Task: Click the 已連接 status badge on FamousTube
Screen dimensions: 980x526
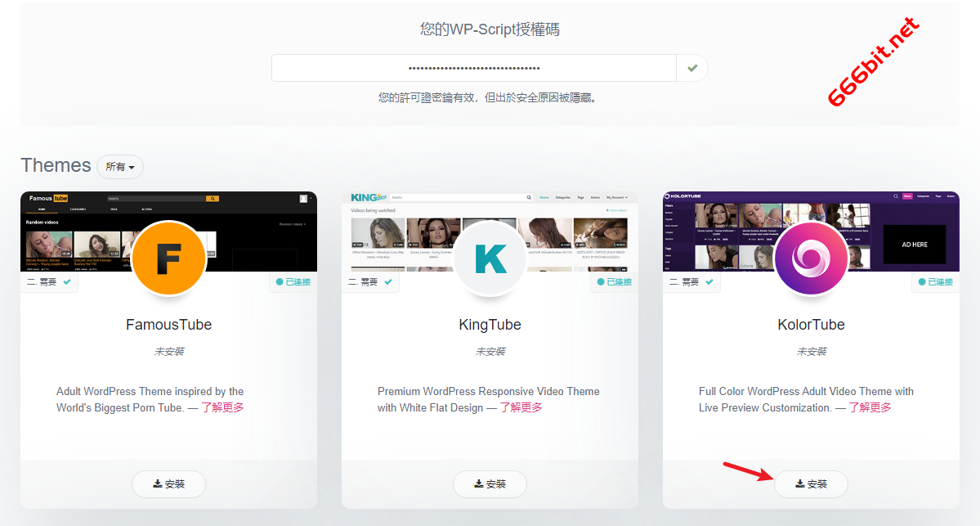Action: coord(293,282)
